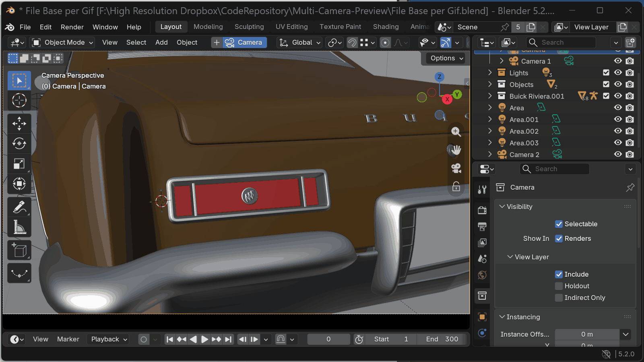Screen dimensions: 644x362
Task: Toggle camera view icon in viewport
Action: coord(456,168)
